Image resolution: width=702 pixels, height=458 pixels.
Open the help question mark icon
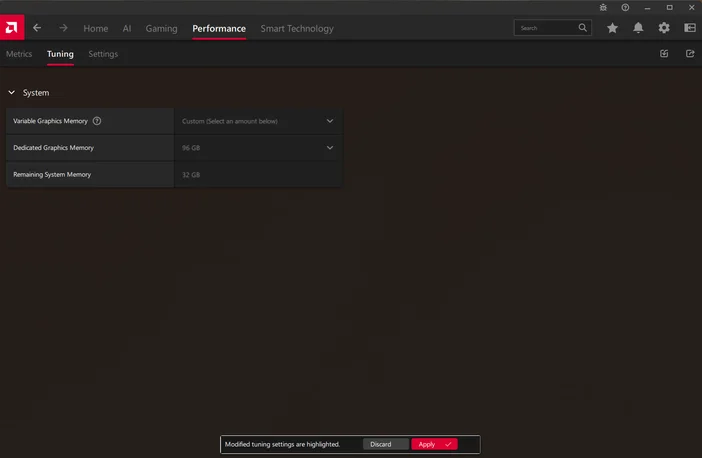[x=625, y=7]
